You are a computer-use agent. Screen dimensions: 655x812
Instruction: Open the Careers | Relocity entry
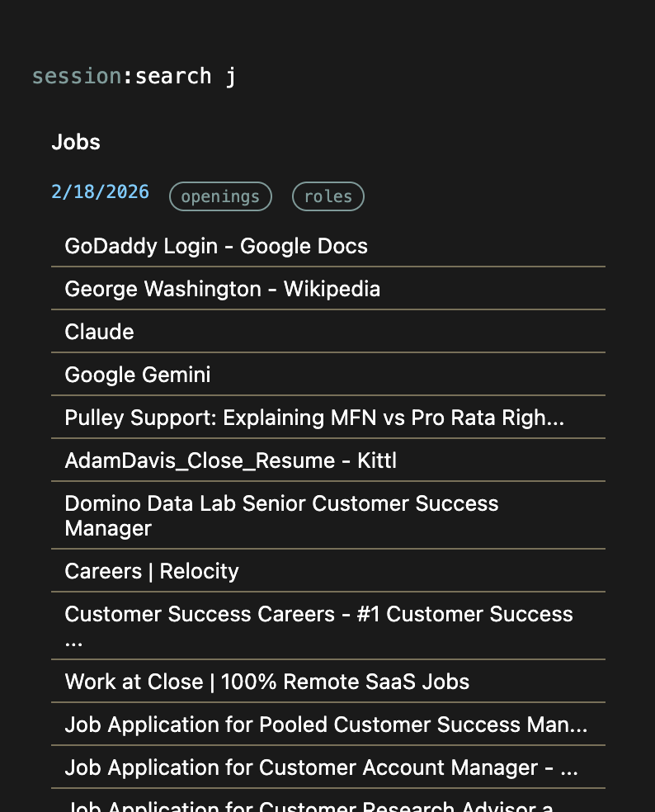[x=152, y=571]
